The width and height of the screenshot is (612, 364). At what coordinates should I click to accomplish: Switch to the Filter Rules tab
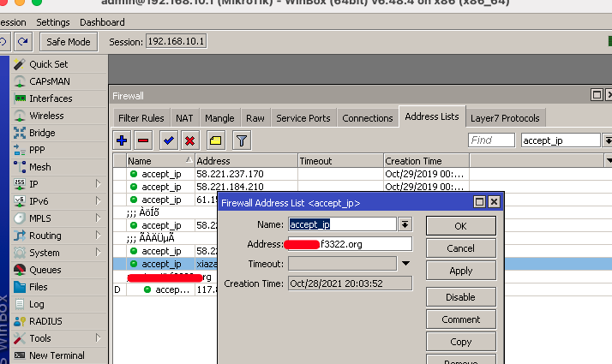[x=141, y=118]
